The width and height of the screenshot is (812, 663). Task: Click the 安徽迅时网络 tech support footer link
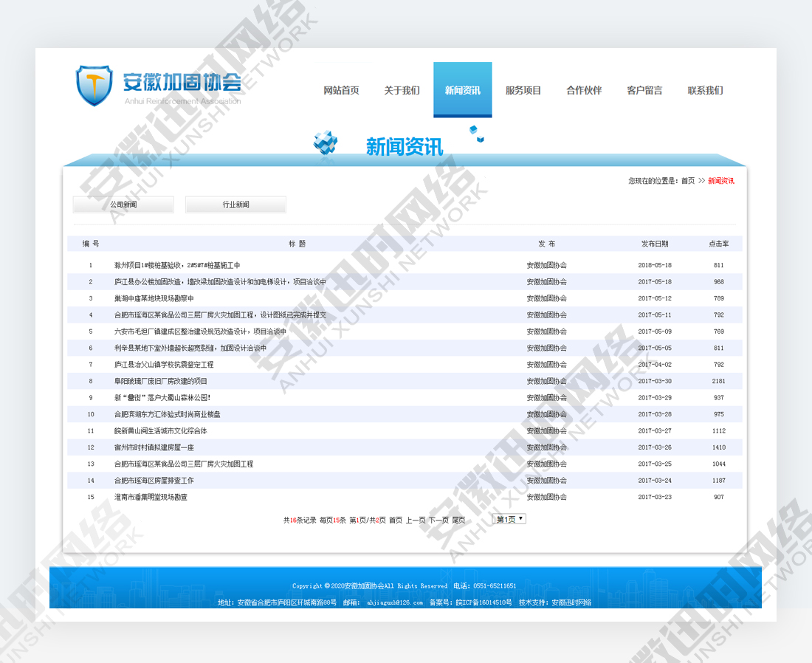coord(571,602)
